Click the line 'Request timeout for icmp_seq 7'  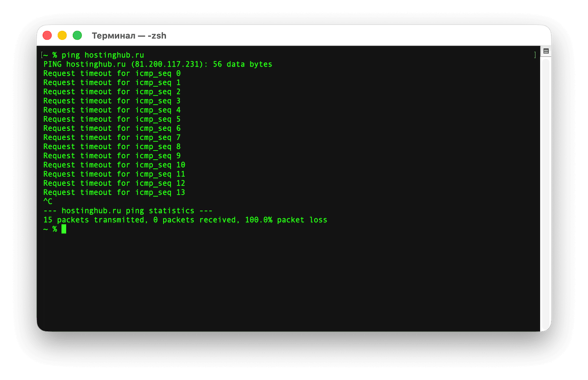click(x=112, y=138)
